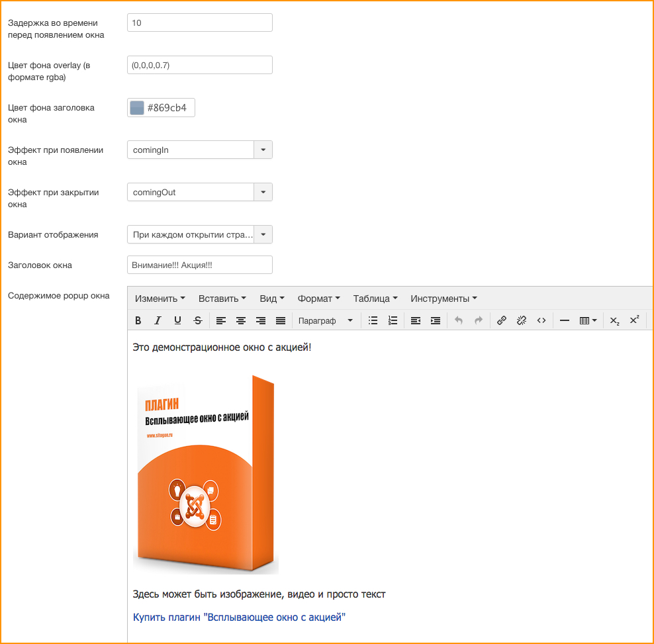Insert horizontal line
Image resolution: width=654 pixels, height=644 pixels.
tap(565, 320)
